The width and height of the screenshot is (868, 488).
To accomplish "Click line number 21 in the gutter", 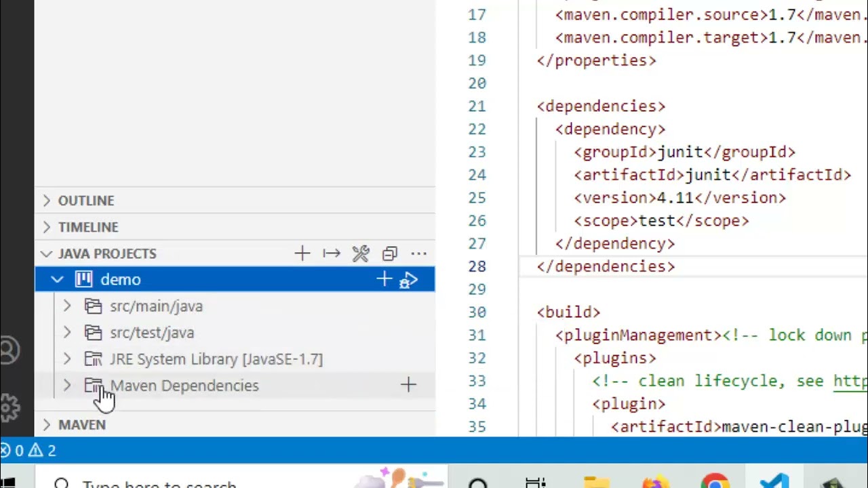I will point(477,106).
